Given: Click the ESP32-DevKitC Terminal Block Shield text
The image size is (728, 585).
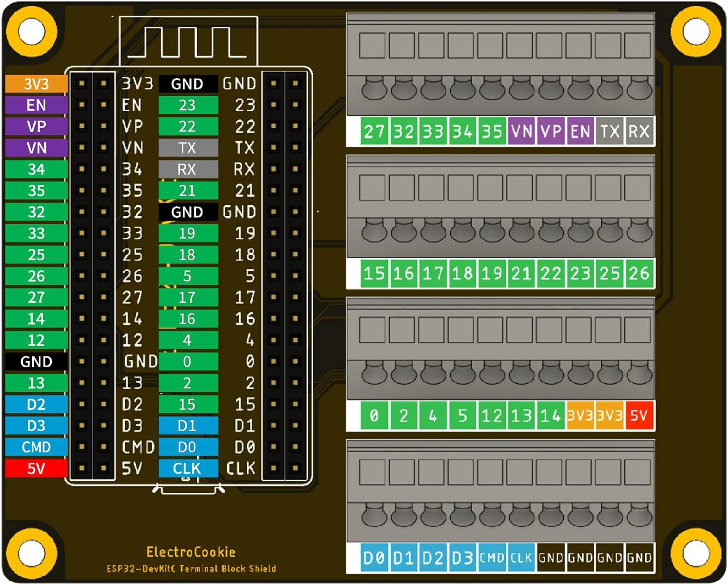Looking at the screenshot, I should pos(191,568).
